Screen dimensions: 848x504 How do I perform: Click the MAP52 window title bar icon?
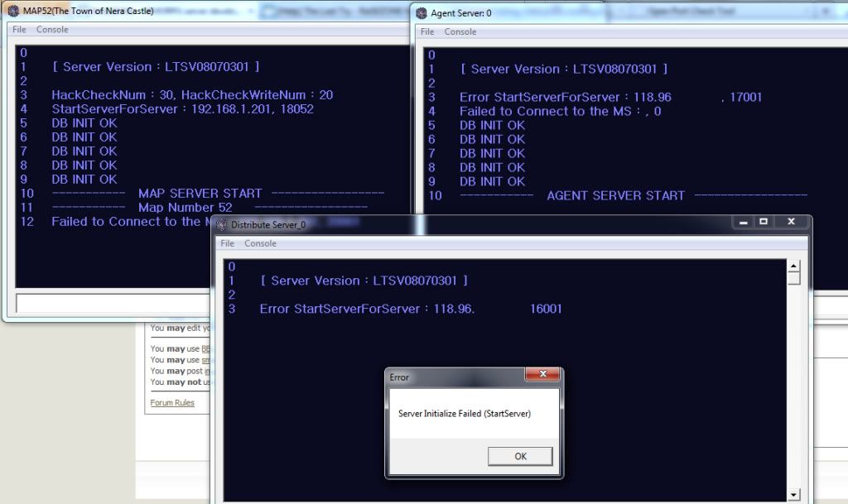(13, 12)
